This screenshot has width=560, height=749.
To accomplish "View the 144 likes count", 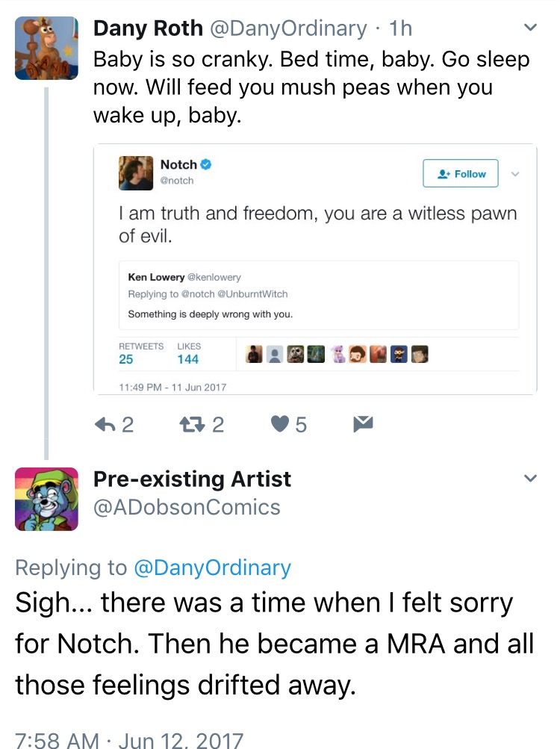I will pos(187,359).
